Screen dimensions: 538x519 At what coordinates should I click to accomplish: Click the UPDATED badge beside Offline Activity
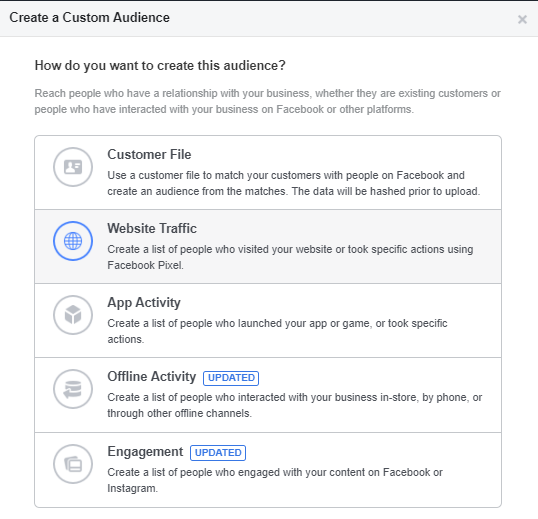coord(231,378)
